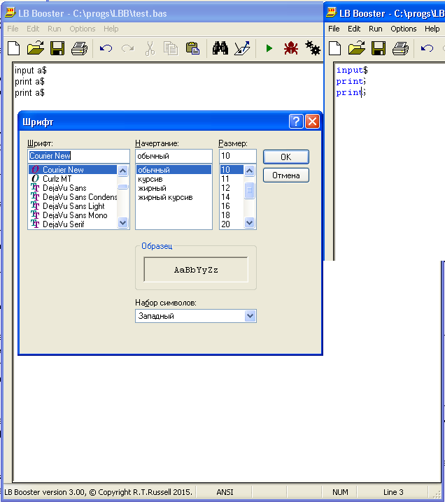Open File menu in right window
445x504 pixels.
coord(334,29)
